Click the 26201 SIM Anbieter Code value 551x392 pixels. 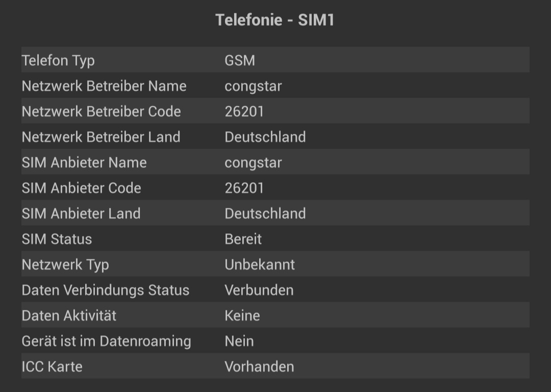pyautogui.click(x=244, y=188)
